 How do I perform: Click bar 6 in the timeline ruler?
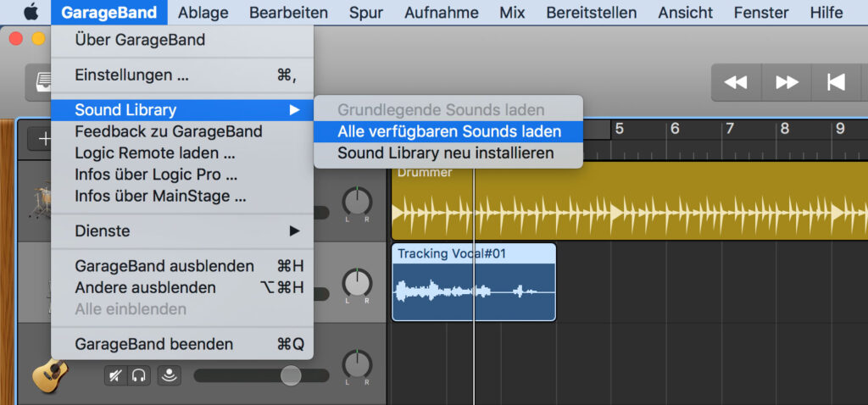coord(675,129)
